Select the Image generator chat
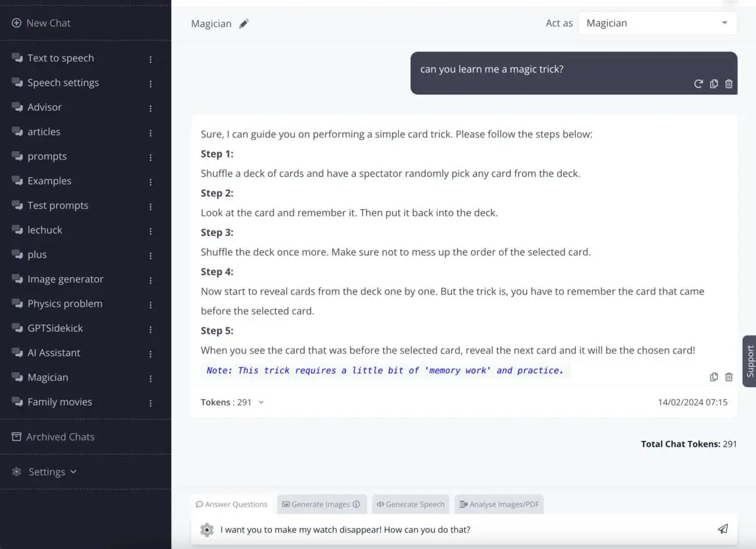 (66, 279)
